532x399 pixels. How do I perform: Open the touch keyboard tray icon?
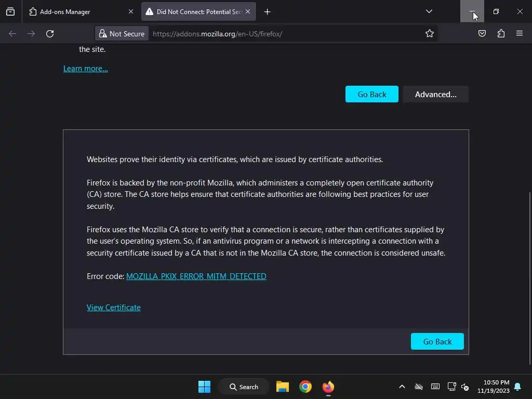(x=435, y=387)
